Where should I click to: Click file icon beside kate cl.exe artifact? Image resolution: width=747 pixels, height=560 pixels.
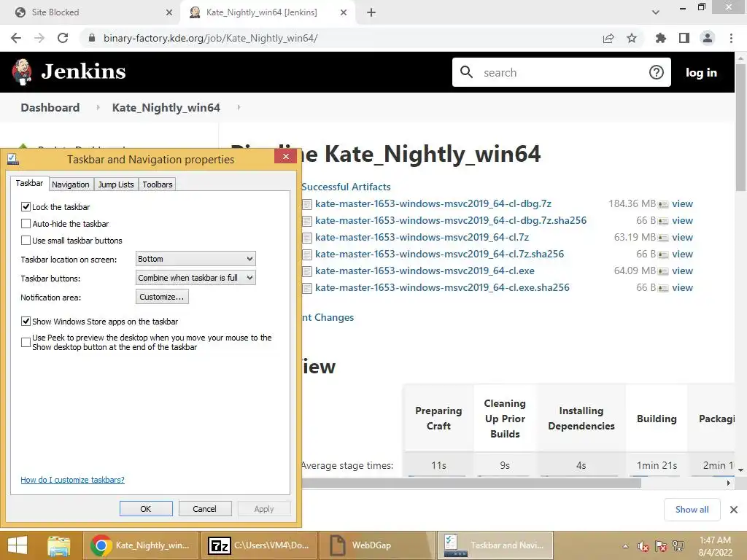coord(307,271)
